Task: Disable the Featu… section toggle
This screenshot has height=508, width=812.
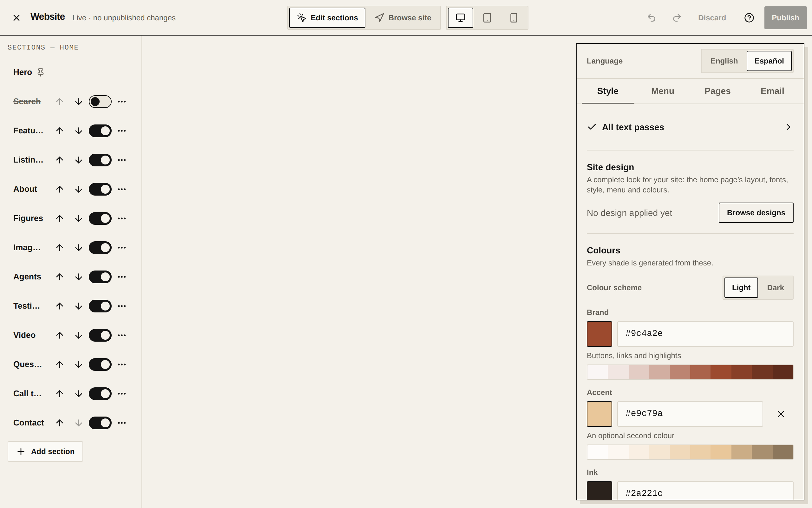Action: [100, 131]
